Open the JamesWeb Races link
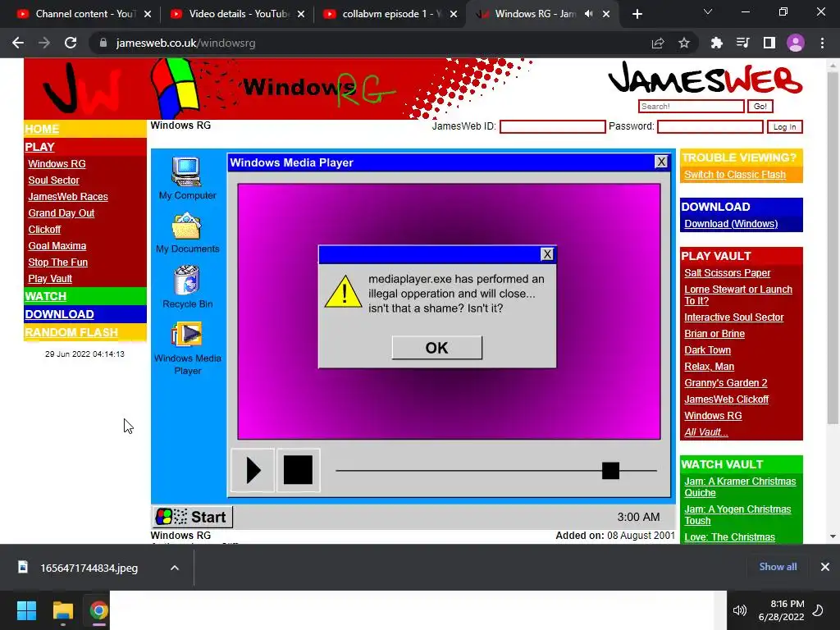This screenshot has width=840, height=630. [x=68, y=197]
